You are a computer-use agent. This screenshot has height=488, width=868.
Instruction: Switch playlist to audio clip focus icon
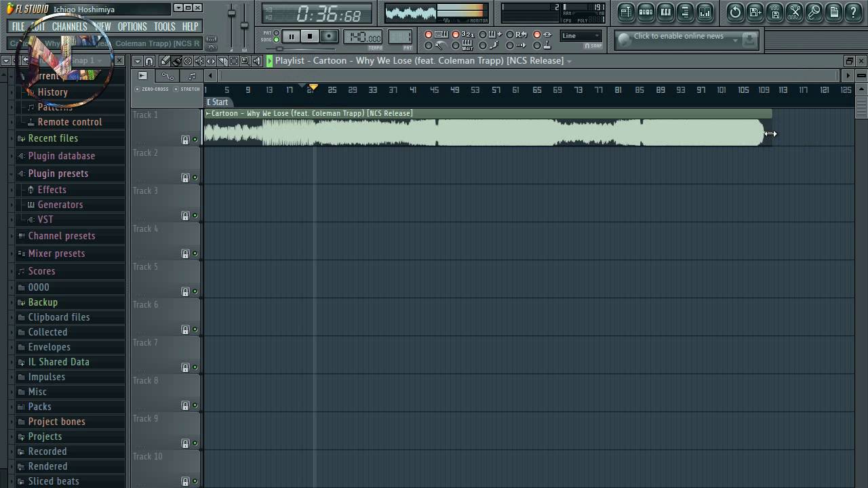pos(142,76)
